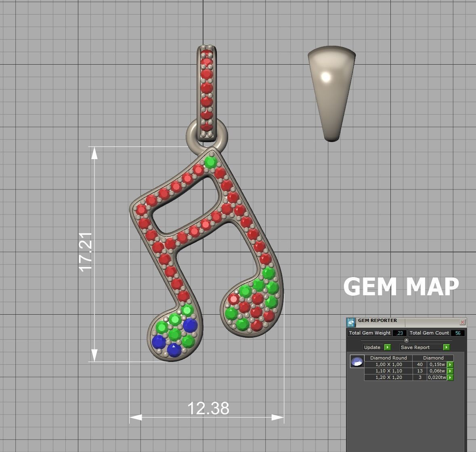Click the 0,06tw weight cell
The height and width of the screenshot is (452, 476).
click(437, 371)
